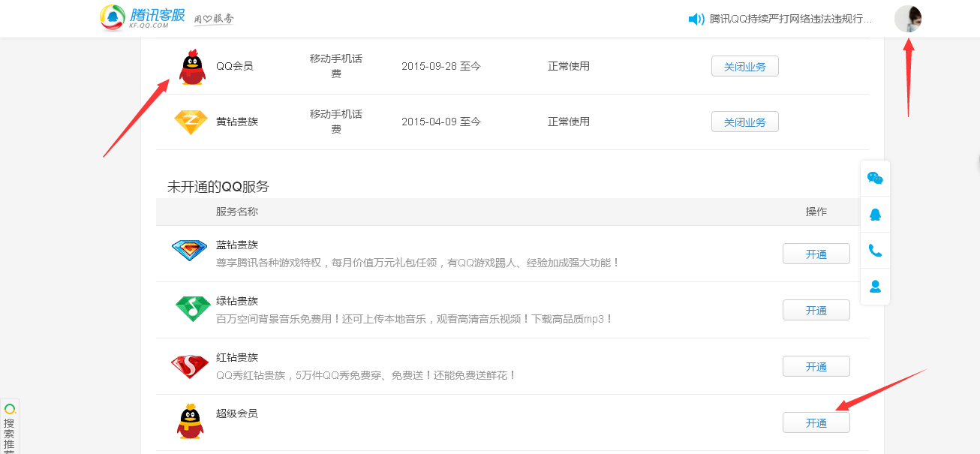Read the announcement 腾讯QQ持续严打网络违法违规行…
The width and height of the screenshot is (980, 454).
click(x=791, y=20)
